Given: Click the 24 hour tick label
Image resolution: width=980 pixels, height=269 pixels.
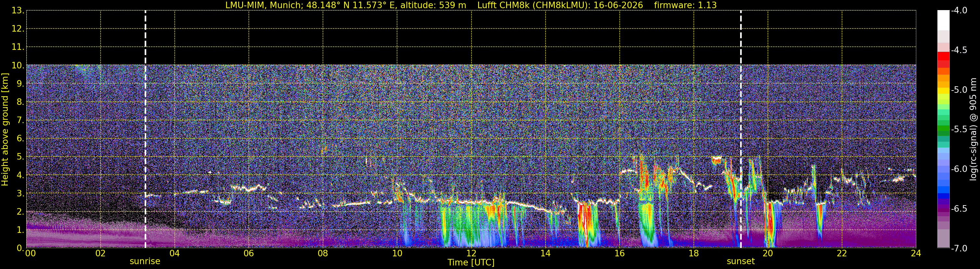Looking at the screenshot, I should [916, 253].
